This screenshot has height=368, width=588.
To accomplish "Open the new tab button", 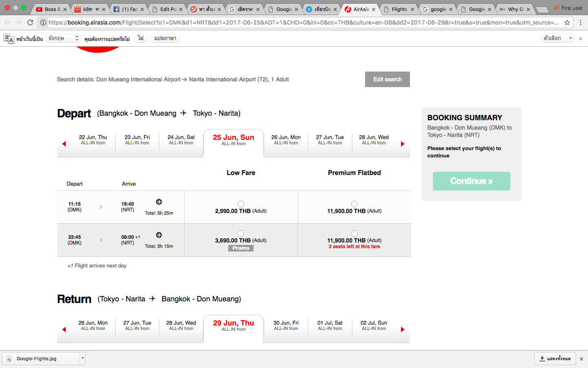I will tap(542, 9).
